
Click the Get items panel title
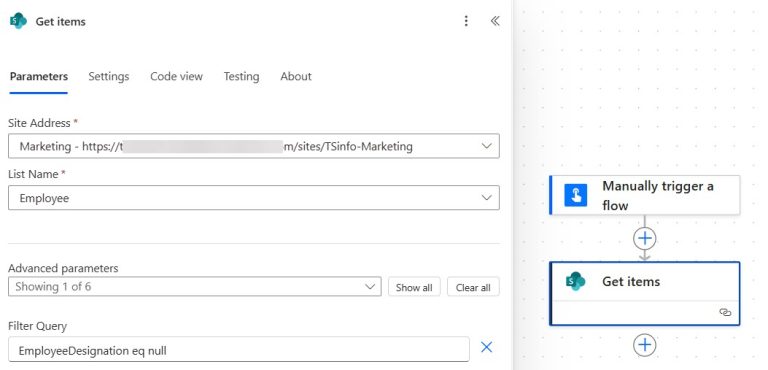[x=61, y=22]
